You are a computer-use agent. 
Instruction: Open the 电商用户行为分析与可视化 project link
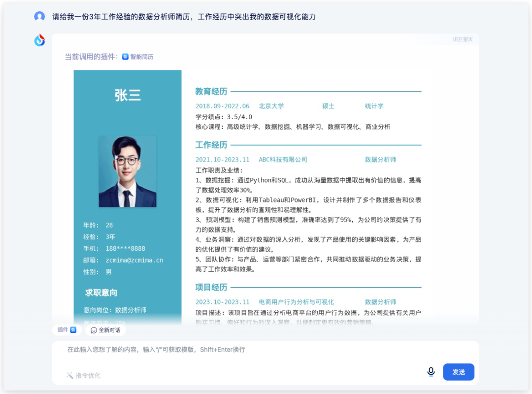pyautogui.click(x=296, y=302)
